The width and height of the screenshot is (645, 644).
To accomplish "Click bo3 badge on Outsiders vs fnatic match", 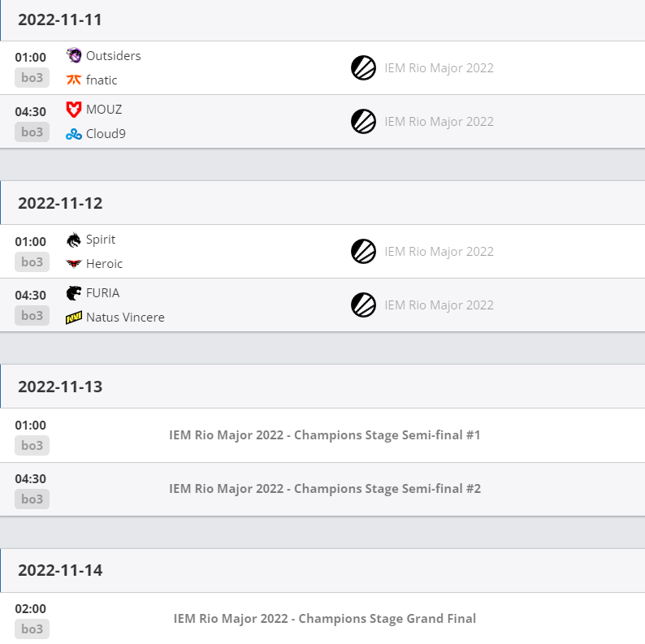I will click(x=32, y=79).
